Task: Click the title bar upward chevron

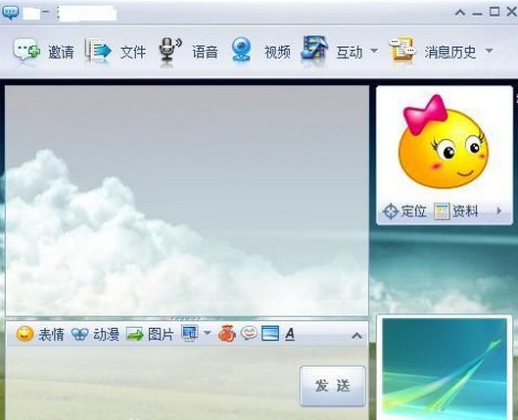Action: [x=460, y=13]
